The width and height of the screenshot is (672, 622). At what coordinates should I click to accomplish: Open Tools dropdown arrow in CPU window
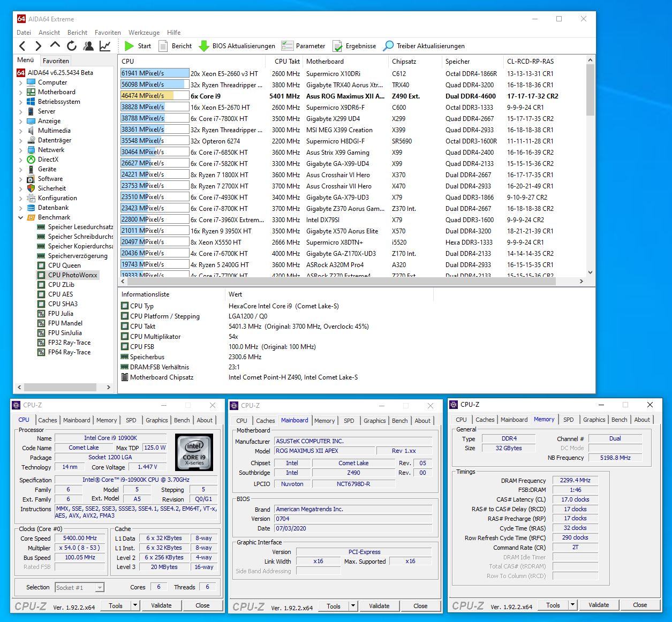pyautogui.click(x=135, y=605)
